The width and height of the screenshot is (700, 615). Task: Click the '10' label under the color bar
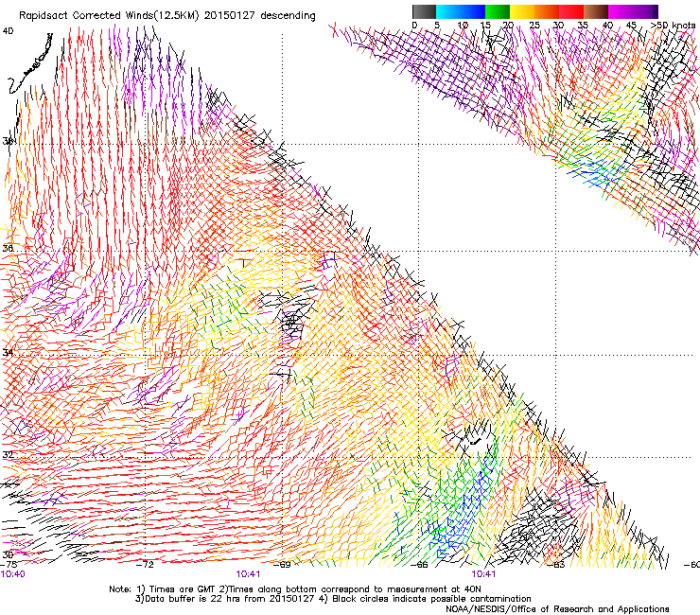(x=463, y=26)
